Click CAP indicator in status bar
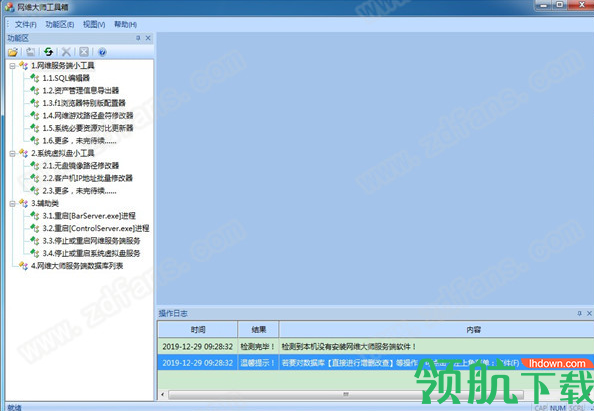The image size is (594, 411). [541, 408]
